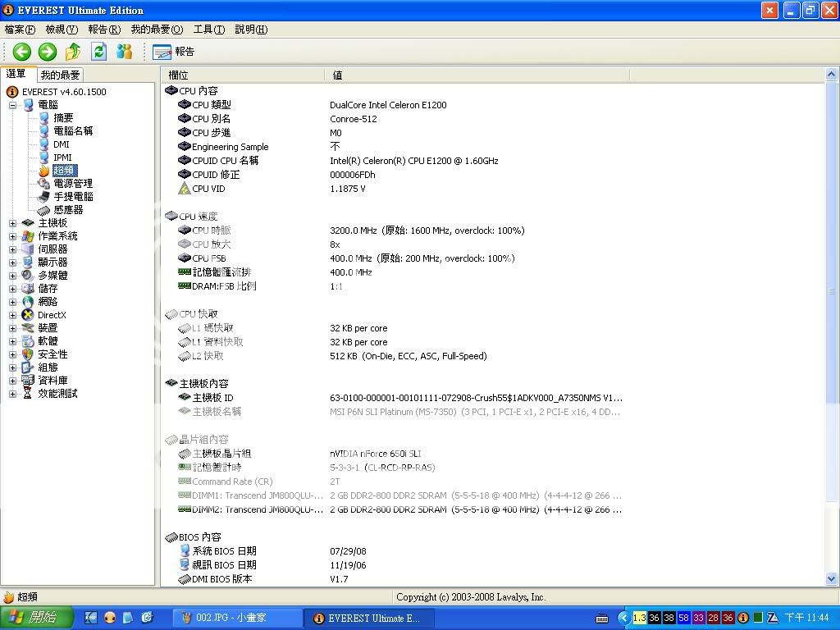Viewport: 840px width, 630px height.
Task: Click the green Forward arrow toolbar icon
Action: pos(47,52)
